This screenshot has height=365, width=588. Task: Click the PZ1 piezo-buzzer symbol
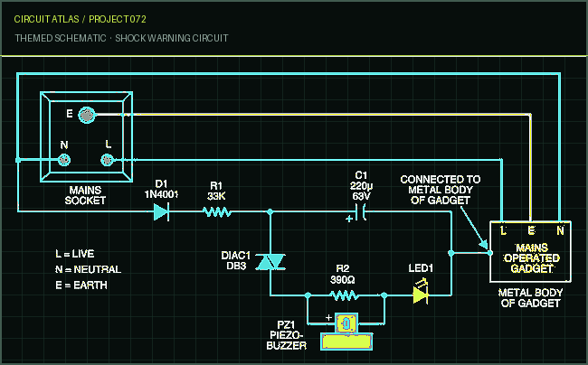click(346, 332)
